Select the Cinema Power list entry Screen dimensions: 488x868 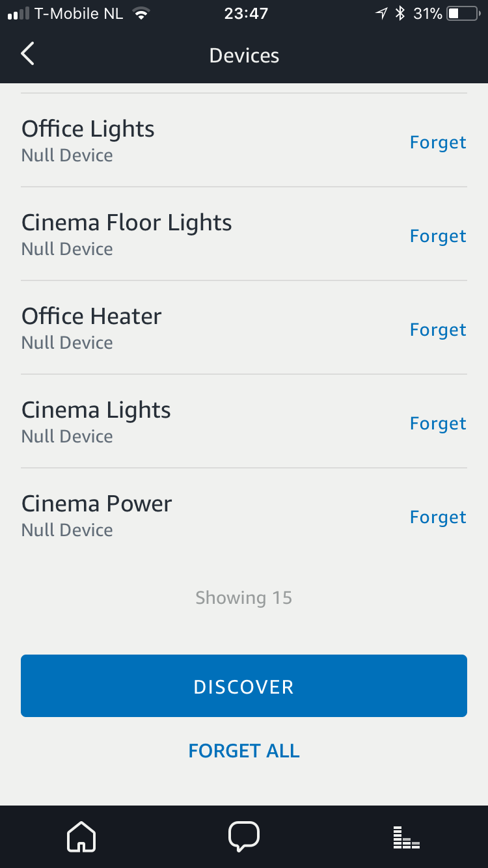[x=244, y=515]
